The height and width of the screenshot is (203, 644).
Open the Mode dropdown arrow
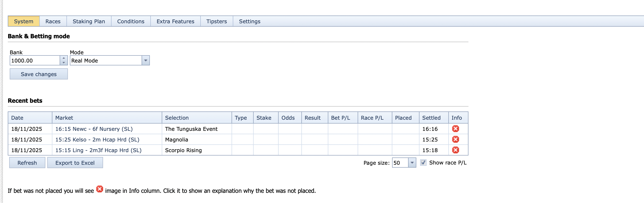pos(145,60)
